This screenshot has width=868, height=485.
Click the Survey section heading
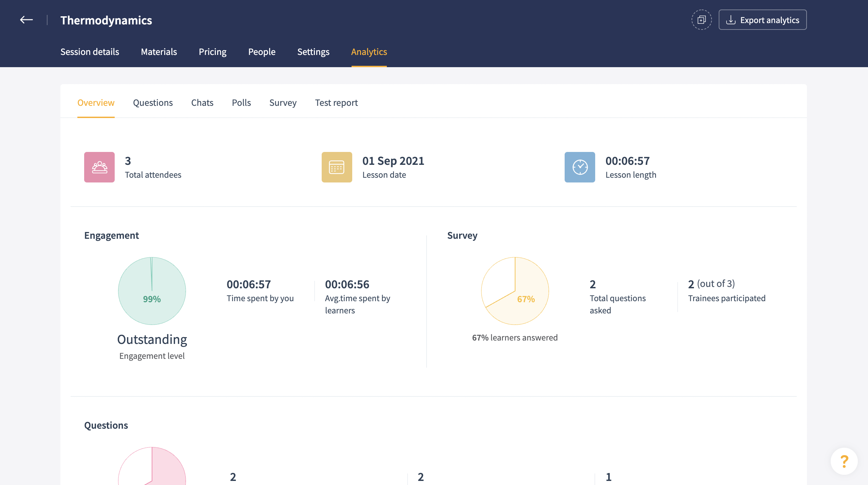462,235
